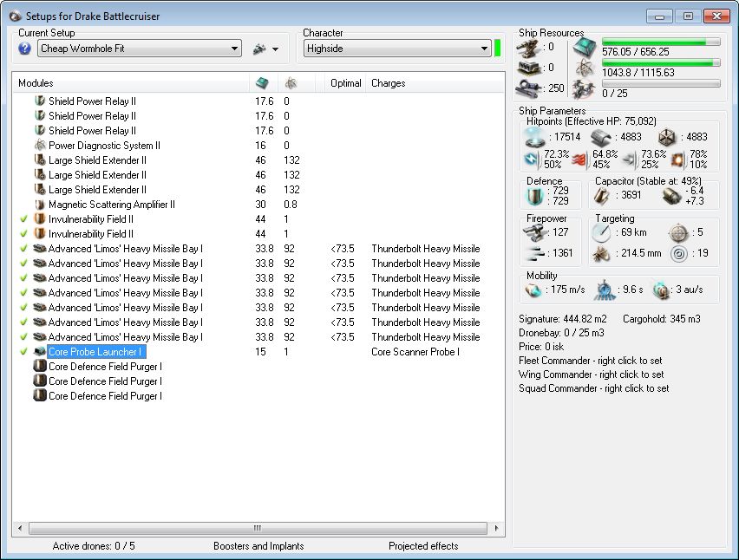Toggle the last Heavy Missile Bay active checkmark
The image size is (739, 560).
(23, 336)
